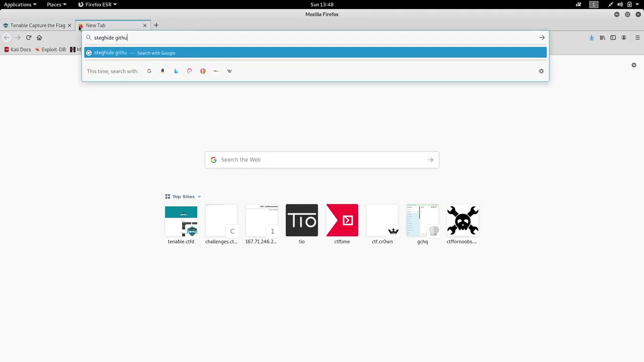The height and width of the screenshot is (362, 644).
Task: Open the ctftime top site
Action: coord(342,224)
